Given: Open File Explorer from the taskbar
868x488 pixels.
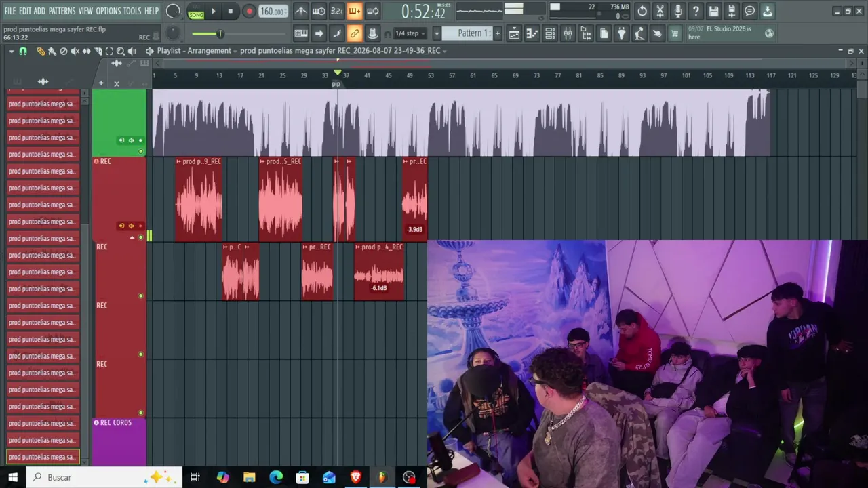Looking at the screenshot, I should coord(249,477).
